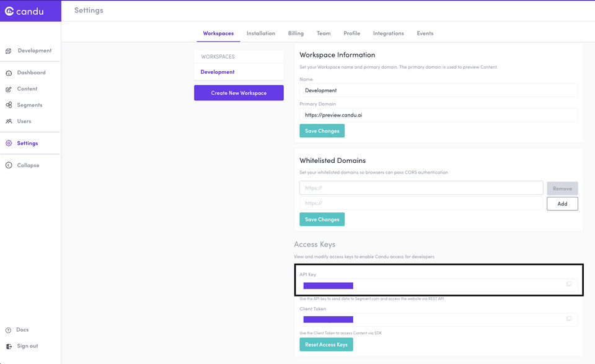Click the Users icon in sidebar
The height and width of the screenshot is (364, 595).
pyautogui.click(x=9, y=121)
